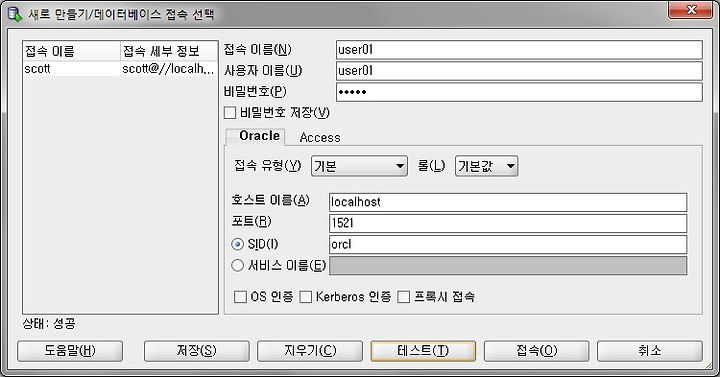Click the 접속(O) button
720x377 pixels.
pyautogui.click(x=536, y=351)
